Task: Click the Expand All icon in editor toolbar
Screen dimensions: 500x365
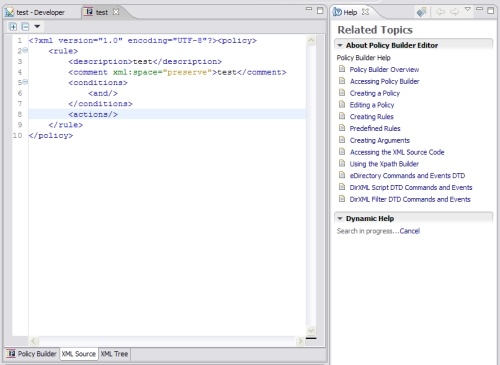Action: tap(13, 26)
